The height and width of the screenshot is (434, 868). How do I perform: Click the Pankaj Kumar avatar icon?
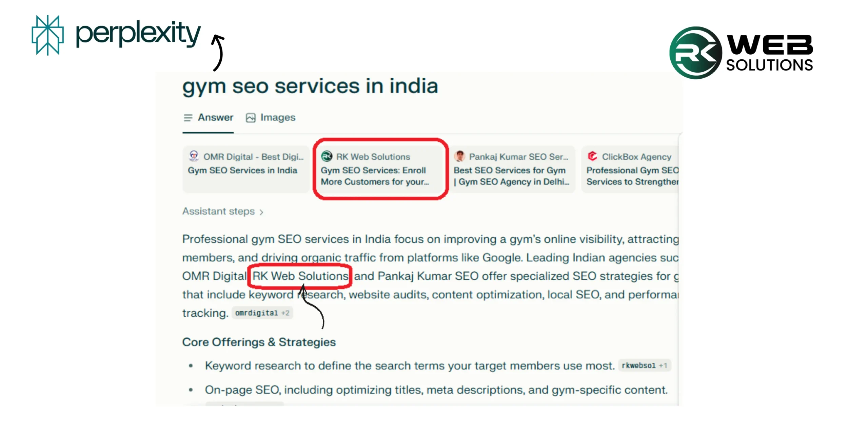pos(460,156)
